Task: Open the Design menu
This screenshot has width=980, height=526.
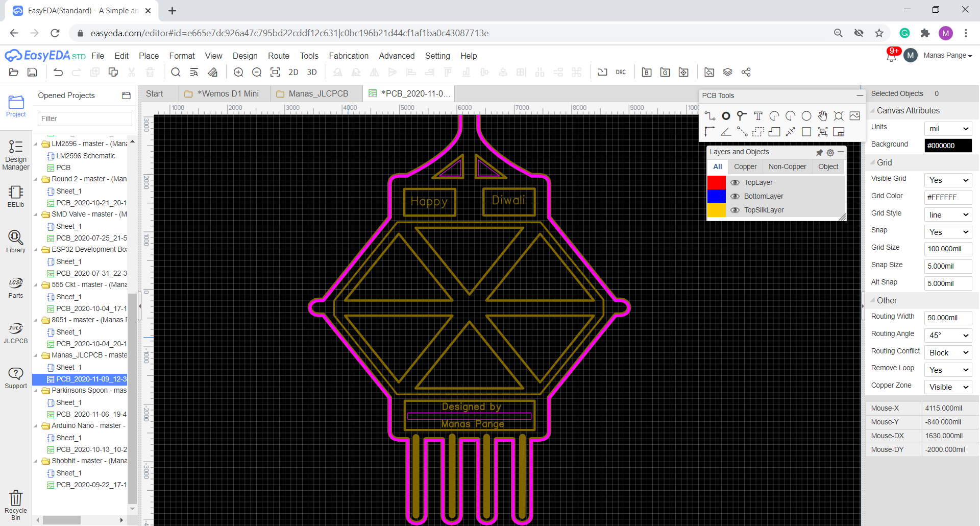Action: 245,56
